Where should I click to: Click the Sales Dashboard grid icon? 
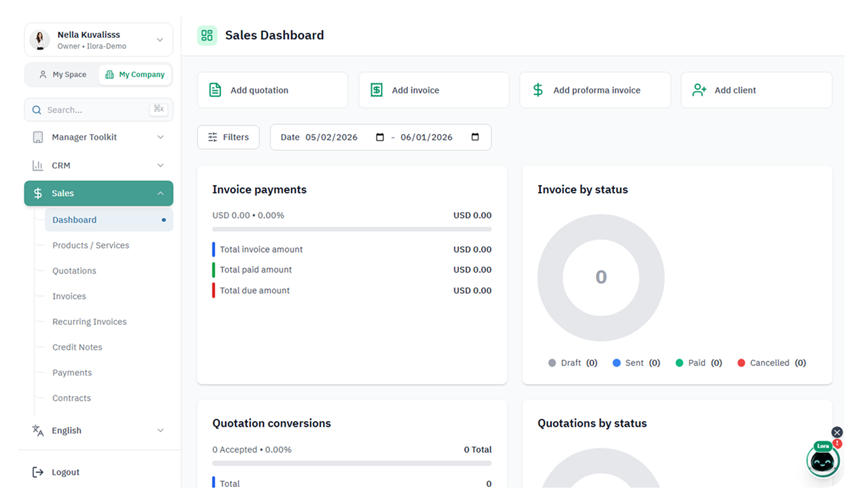tap(207, 35)
